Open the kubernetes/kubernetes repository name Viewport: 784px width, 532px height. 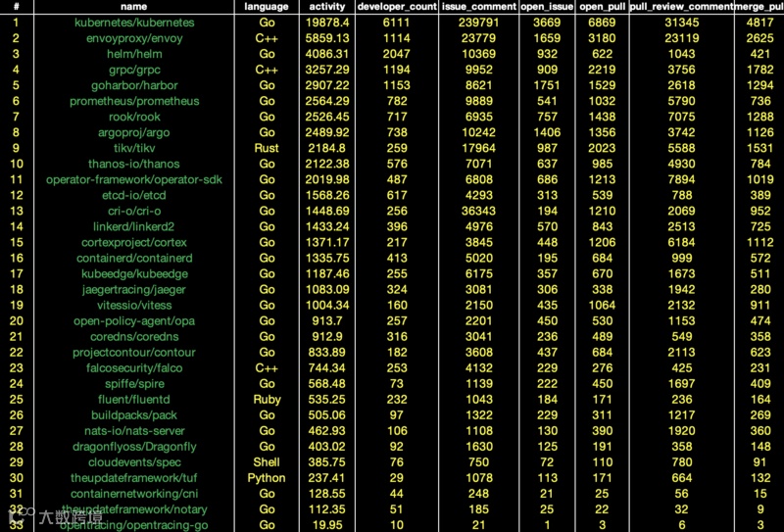(134, 23)
